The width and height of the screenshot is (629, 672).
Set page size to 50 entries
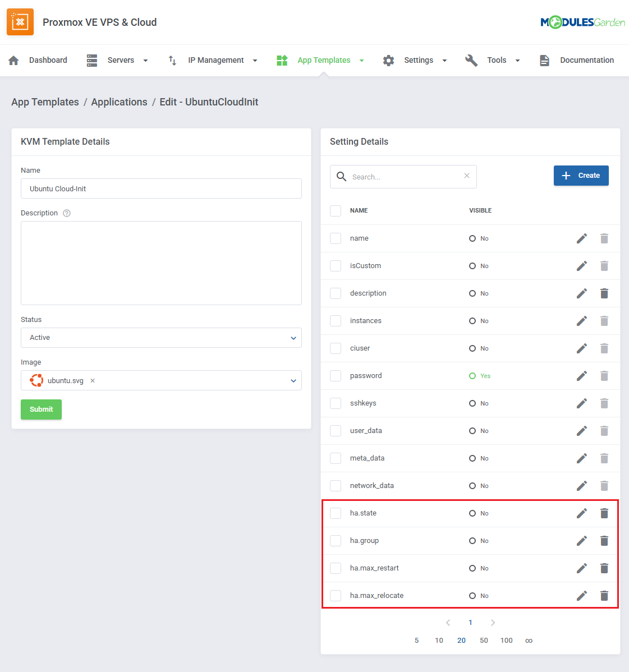point(484,641)
